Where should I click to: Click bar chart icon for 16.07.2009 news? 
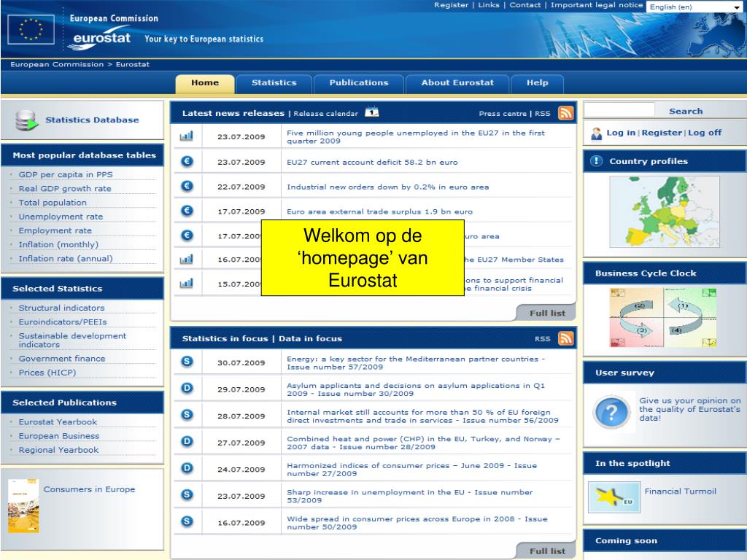click(x=186, y=259)
